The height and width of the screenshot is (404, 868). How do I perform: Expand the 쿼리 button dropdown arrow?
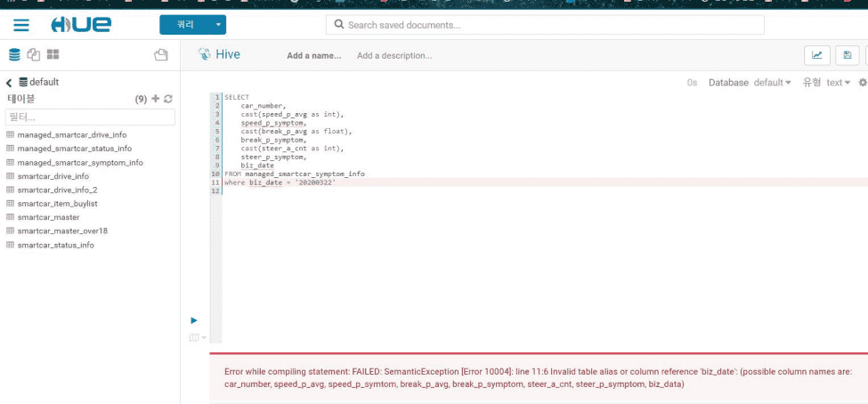click(x=218, y=25)
